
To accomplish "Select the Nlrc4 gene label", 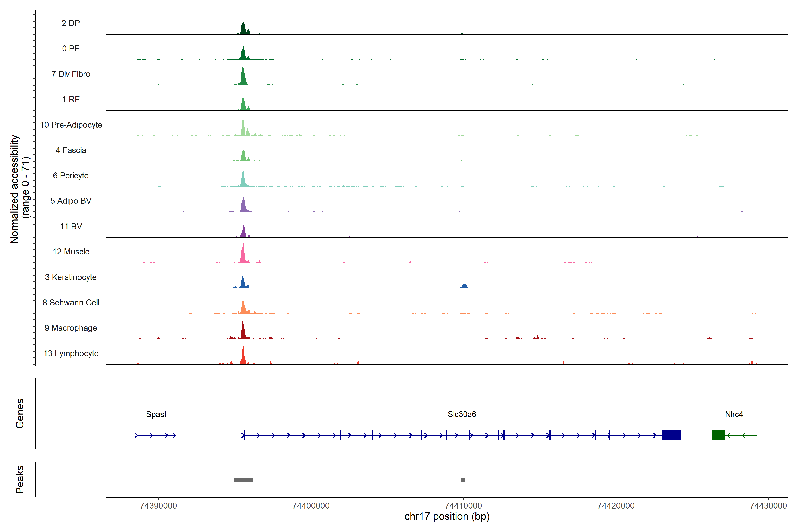I will pyautogui.click(x=734, y=414).
